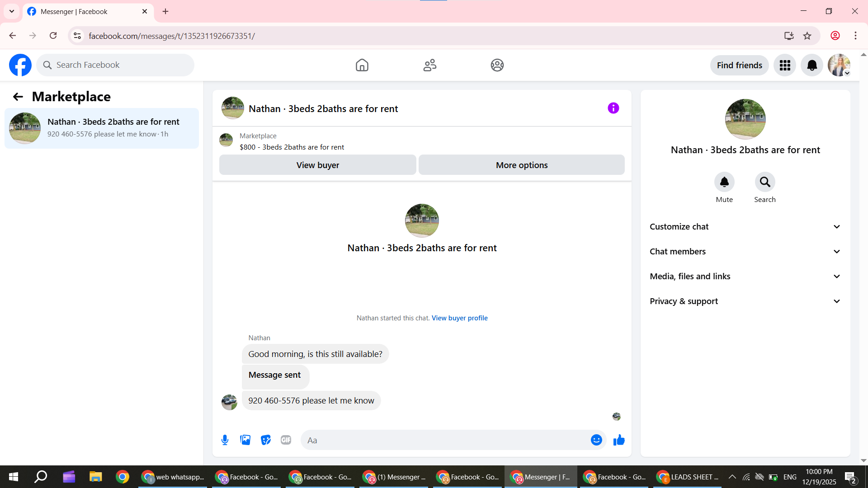
Task: Open the sticker picker icon
Action: 266,440
